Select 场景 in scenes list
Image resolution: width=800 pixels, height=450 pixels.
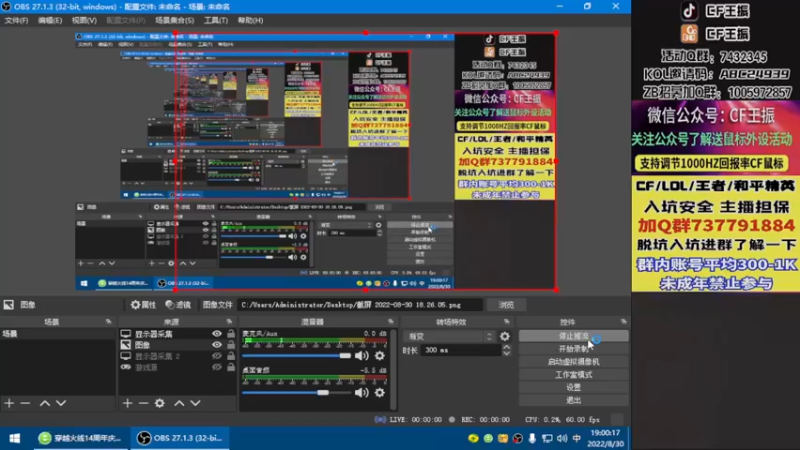coord(58,334)
